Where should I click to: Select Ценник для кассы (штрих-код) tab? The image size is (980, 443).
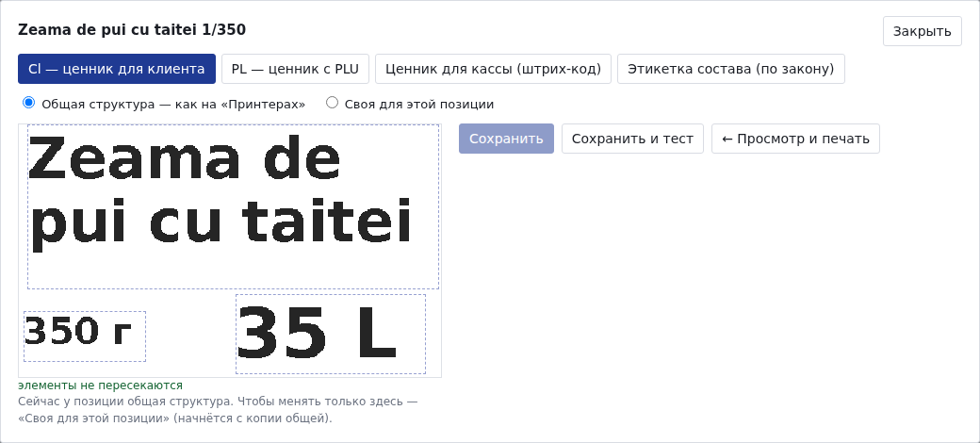pos(493,69)
